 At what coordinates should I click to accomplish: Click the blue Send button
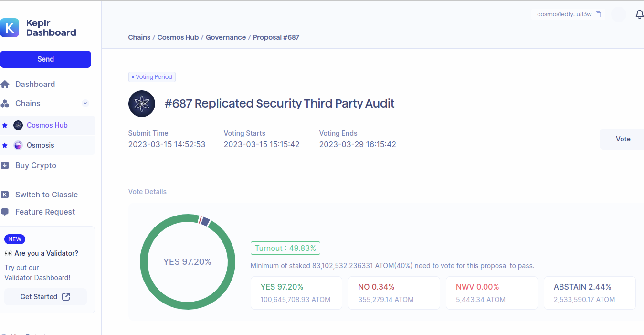coord(45,59)
